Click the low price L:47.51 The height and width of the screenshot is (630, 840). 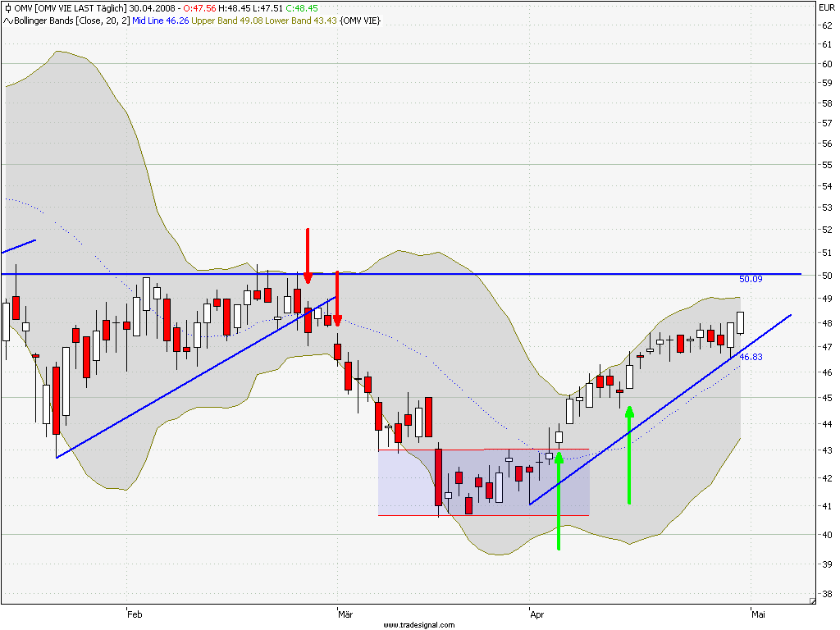(x=268, y=8)
